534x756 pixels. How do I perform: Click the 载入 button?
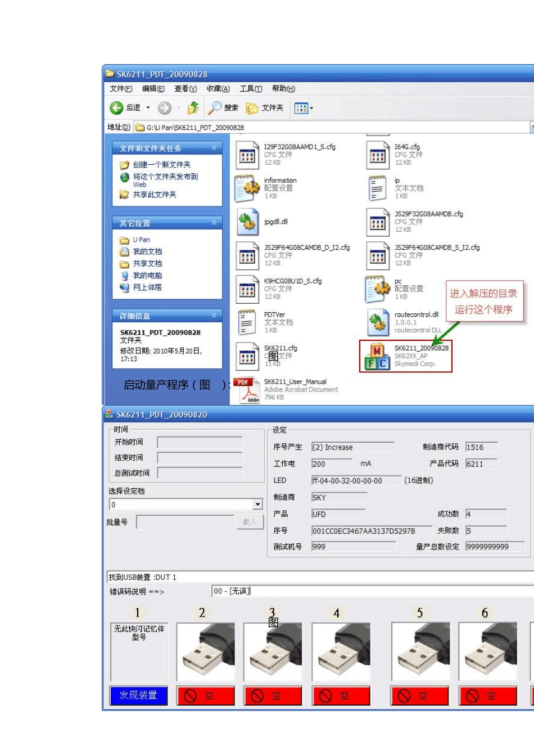[250, 522]
